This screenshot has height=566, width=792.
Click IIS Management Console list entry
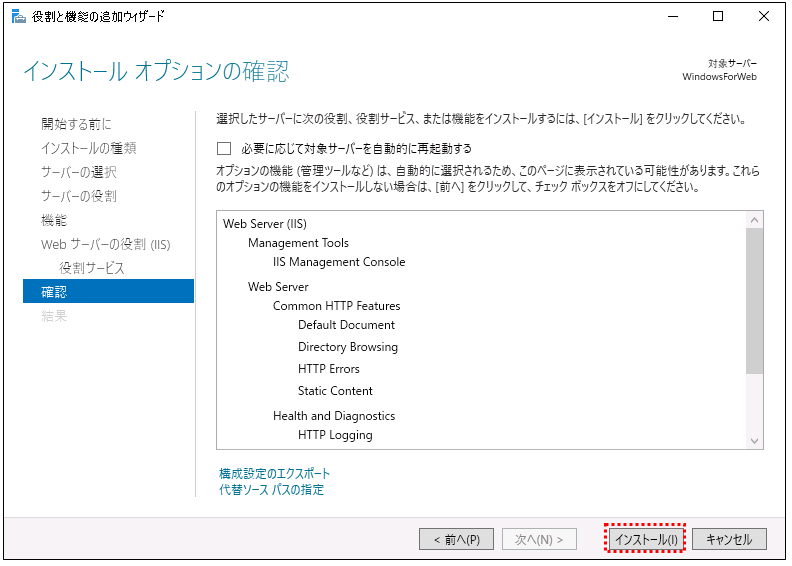[339, 262]
